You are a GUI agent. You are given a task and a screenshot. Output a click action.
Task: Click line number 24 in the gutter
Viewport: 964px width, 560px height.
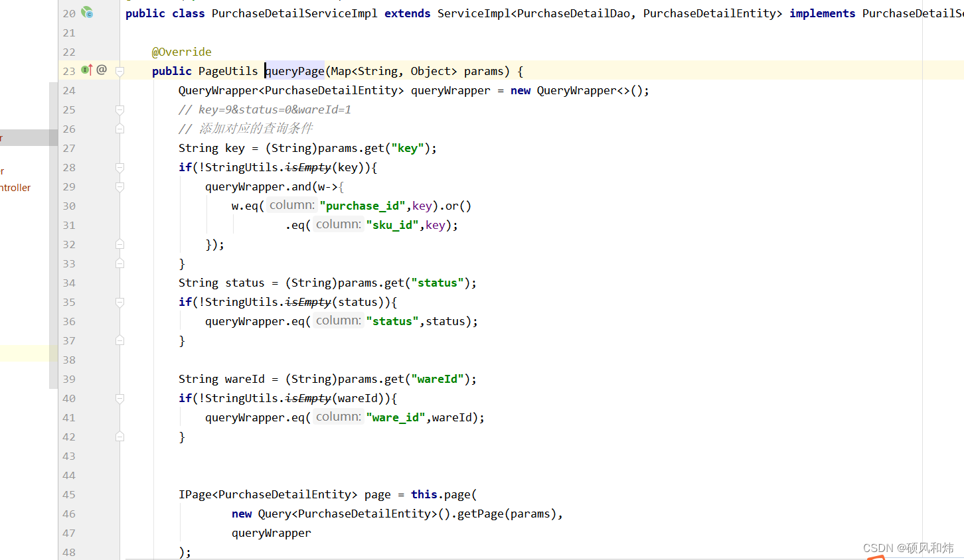(x=69, y=90)
